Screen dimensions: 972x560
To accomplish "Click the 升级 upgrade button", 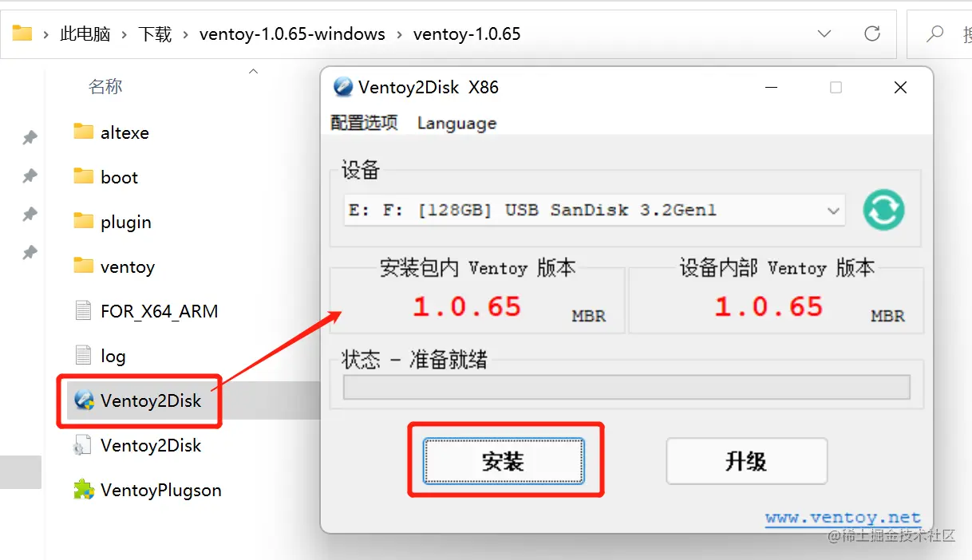I will click(x=747, y=461).
